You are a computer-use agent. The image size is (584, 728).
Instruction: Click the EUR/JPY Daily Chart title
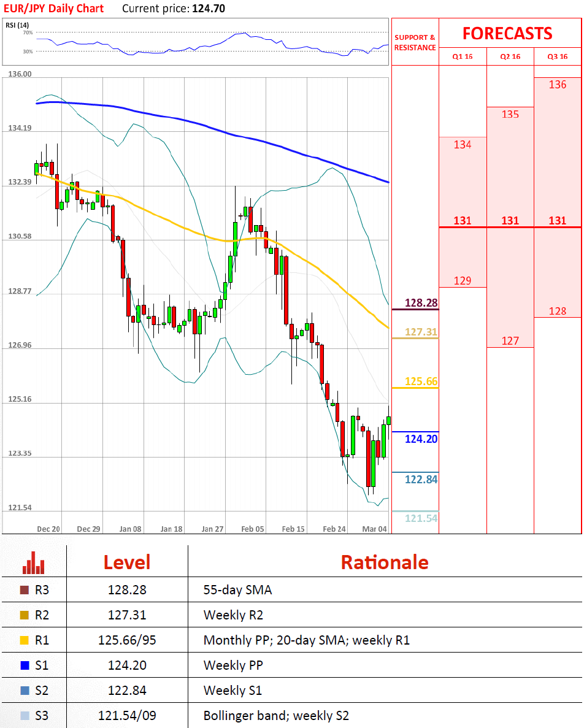53,9
